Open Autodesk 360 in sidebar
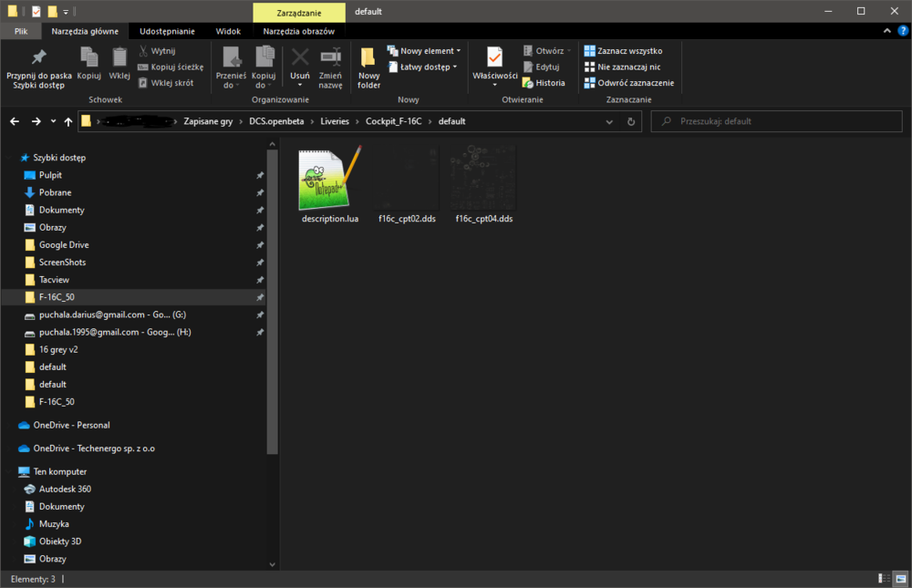The height and width of the screenshot is (588, 912). [x=65, y=490]
